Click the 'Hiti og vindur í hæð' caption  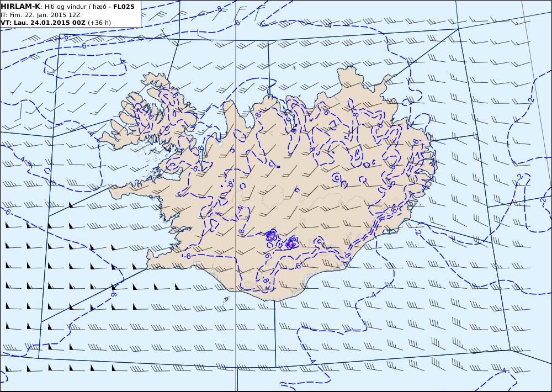tap(75, 7)
